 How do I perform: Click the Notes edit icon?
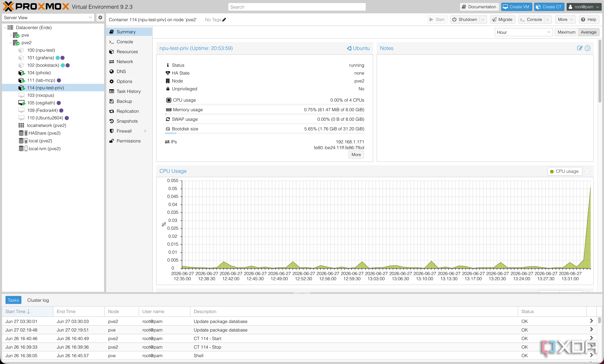click(580, 48)
